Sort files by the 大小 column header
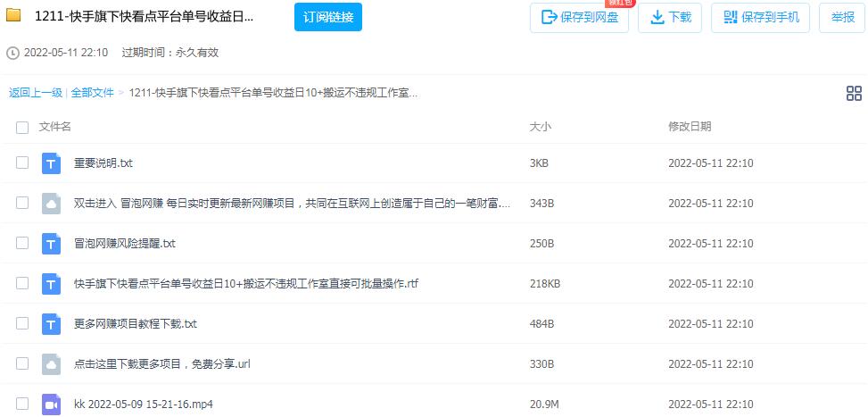 (541, 127)
